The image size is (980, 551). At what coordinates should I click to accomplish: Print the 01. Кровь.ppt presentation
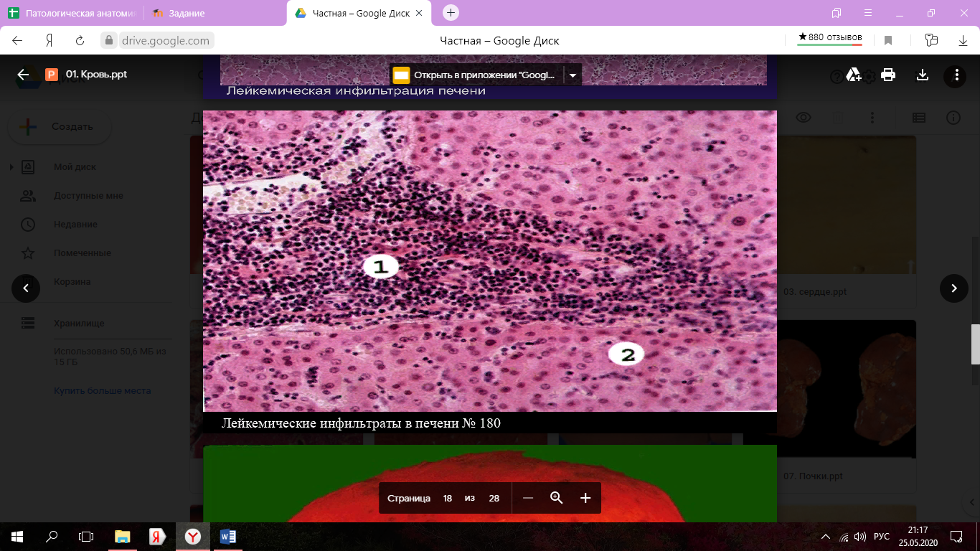(888, 75)
